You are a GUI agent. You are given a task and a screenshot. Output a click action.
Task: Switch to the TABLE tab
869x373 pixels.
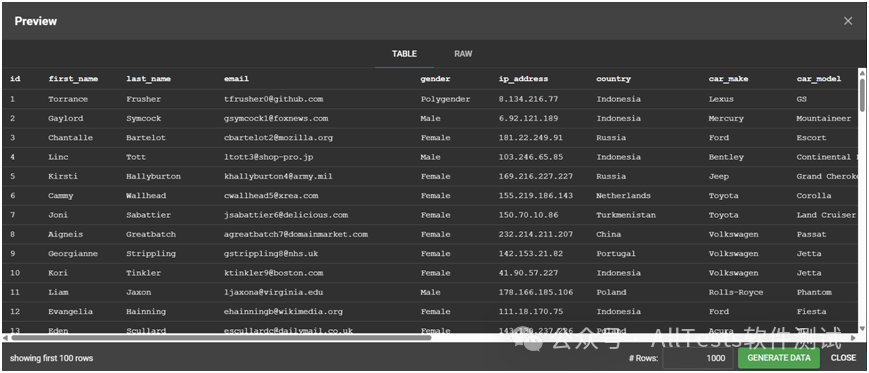(404, 54)
